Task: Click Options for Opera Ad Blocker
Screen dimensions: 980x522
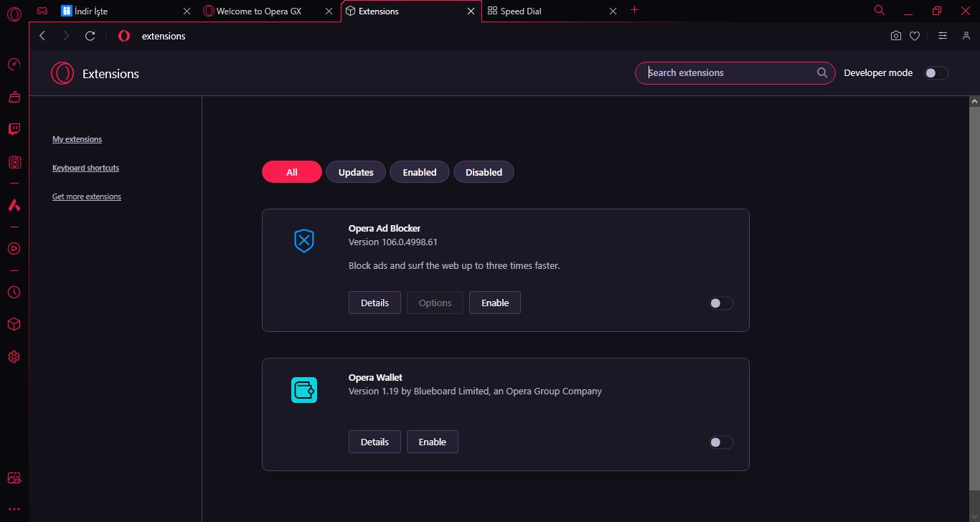Action: coord(435,303)
